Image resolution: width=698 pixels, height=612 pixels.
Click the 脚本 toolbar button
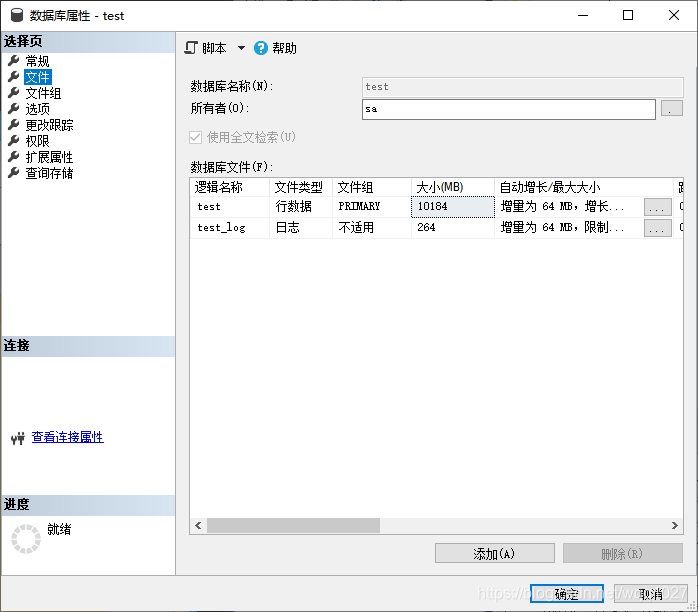click(x=206, y=48)
